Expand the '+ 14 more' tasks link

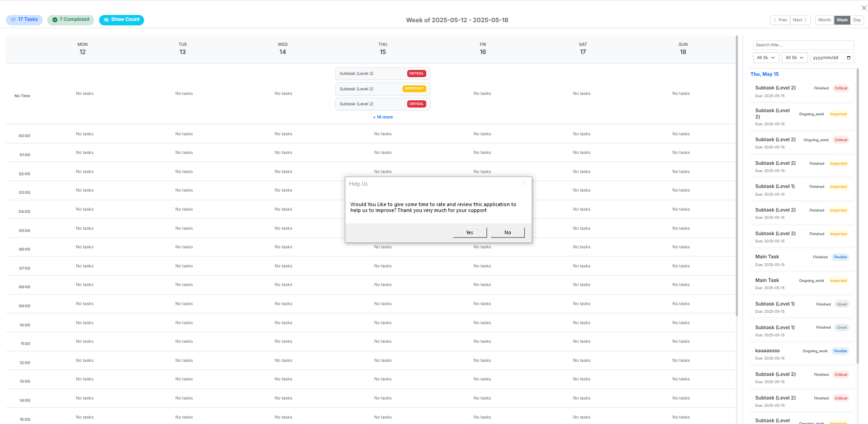[x=383, y=117]
